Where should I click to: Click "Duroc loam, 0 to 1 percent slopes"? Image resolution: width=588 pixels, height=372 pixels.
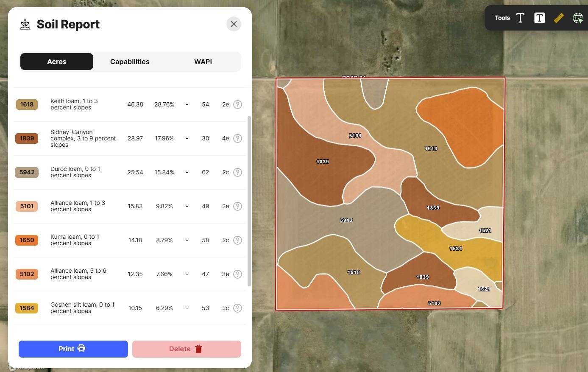pyautogui.click(x=75, y=172)
